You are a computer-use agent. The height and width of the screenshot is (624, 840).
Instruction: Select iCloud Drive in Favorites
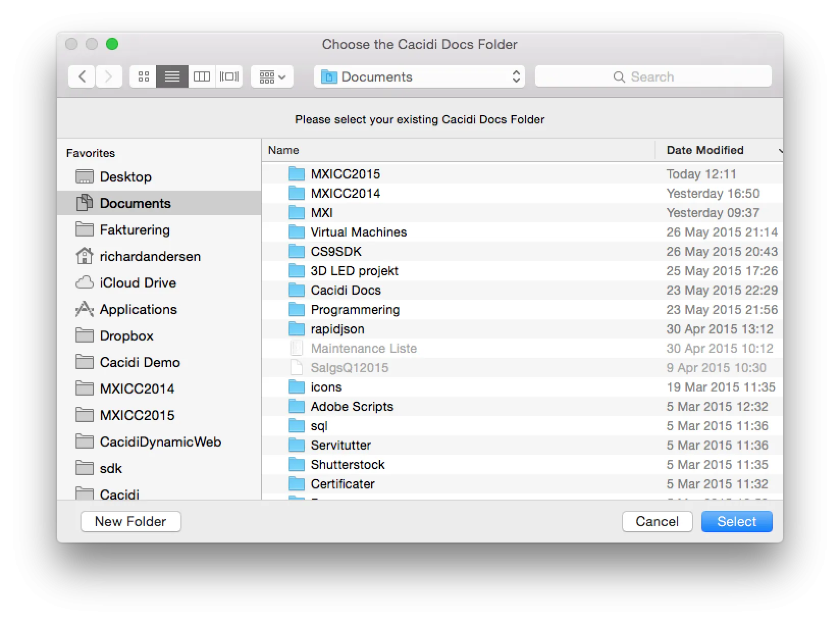pyautogui.click(x=138, y=283)
